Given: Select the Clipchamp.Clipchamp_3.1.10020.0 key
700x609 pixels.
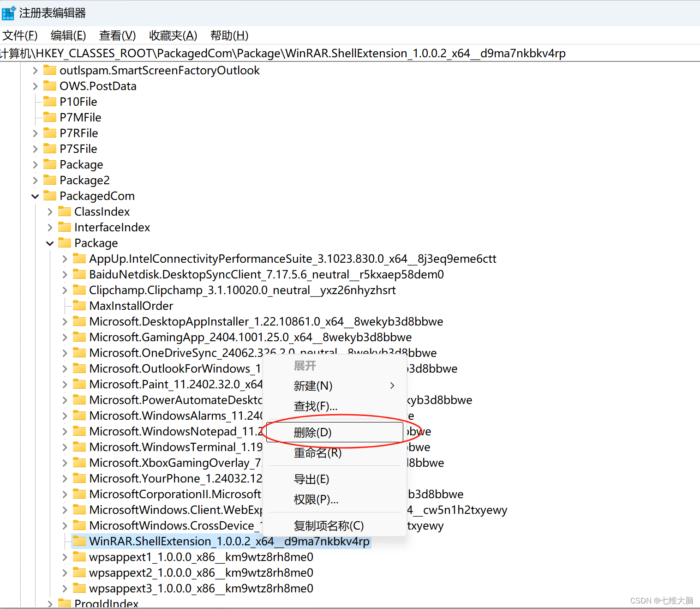Looking at the screenshot, I should [242, 290].
